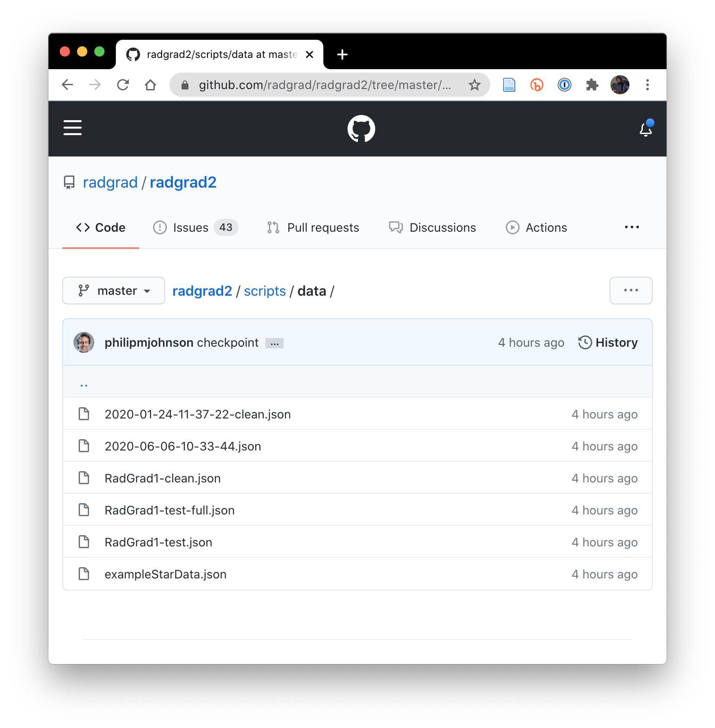Open the browser home page
The width and height of the screenshot is (715, 728).
[x=150, y=85]
